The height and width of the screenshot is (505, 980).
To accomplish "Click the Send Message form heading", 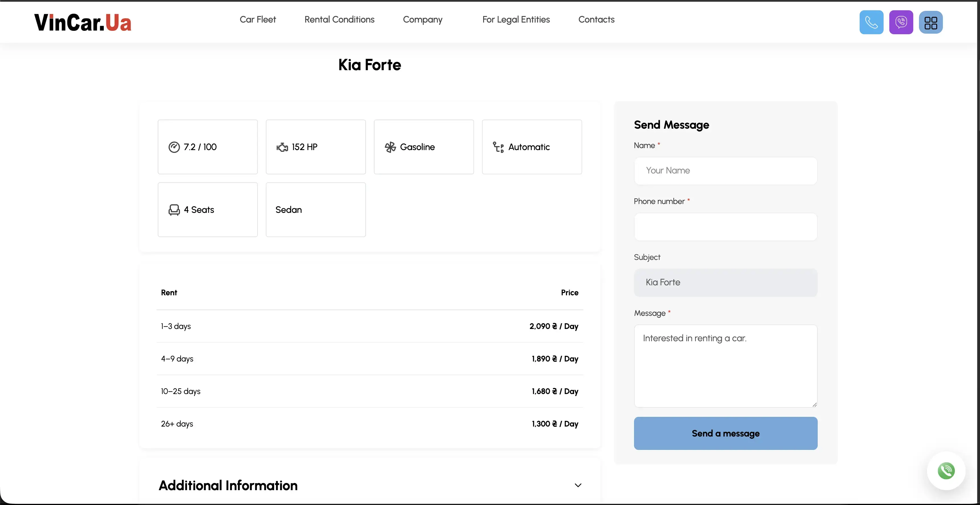I will click(x=671, y=125).
